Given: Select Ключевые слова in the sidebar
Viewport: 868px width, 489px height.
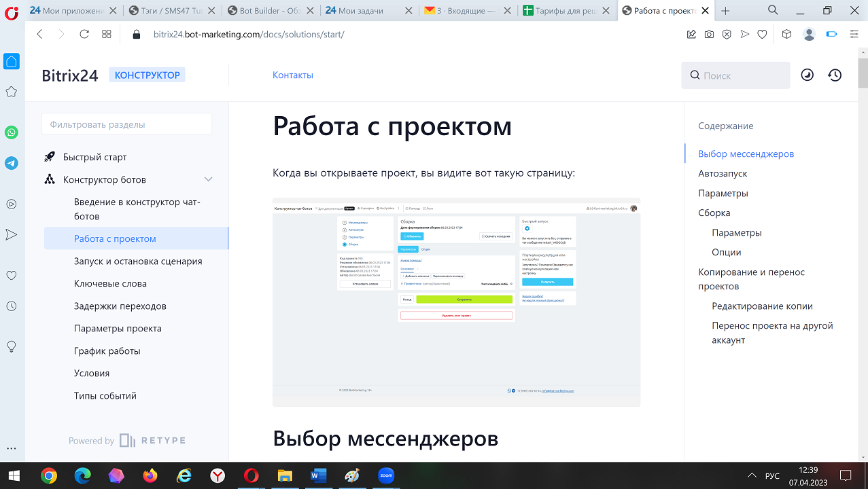Looking at the screenshot, I should point(110,283).
